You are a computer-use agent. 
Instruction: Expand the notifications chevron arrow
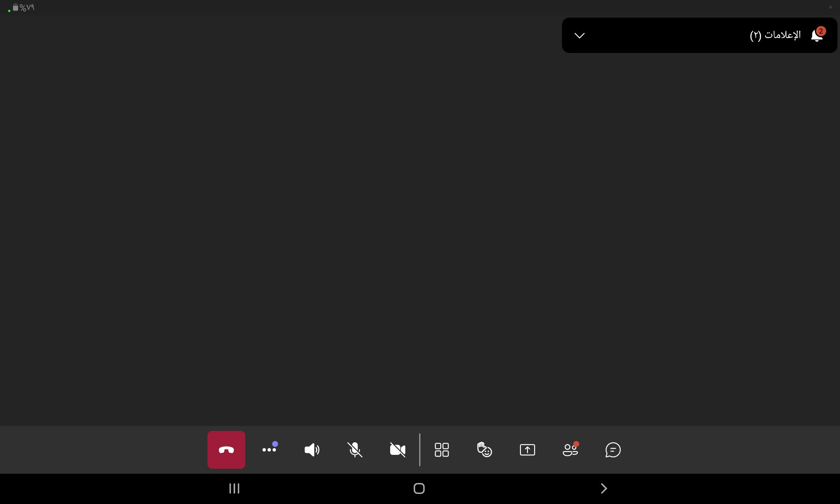click(x=580, y=36)
